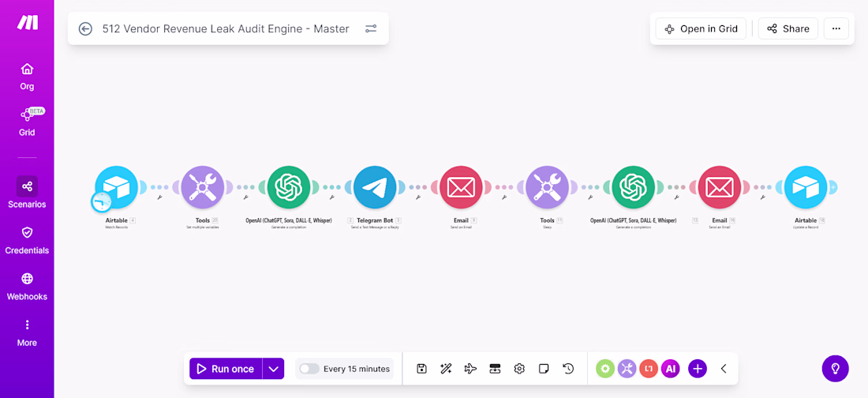The image size is (868, 398).
Task: Go back with the arrow beside scenario title
Action: (85, 29)
